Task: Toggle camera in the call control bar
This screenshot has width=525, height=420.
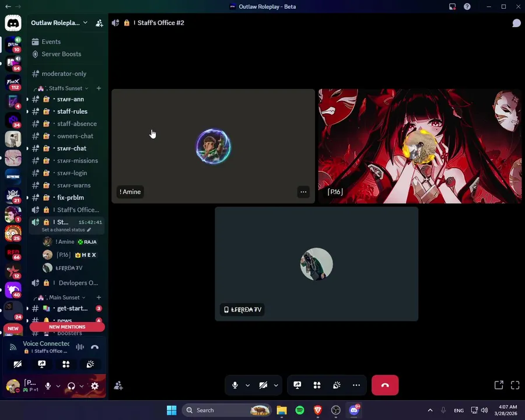Action: (264, 385)
